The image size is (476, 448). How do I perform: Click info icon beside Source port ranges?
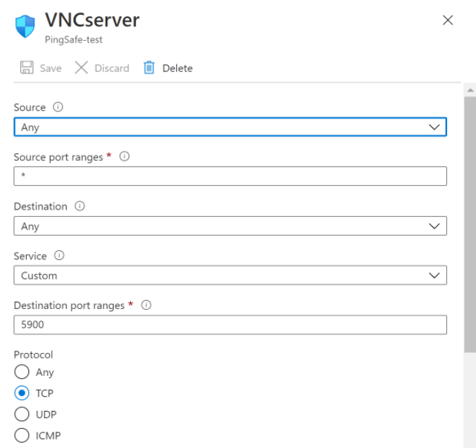tap(125, 157)
